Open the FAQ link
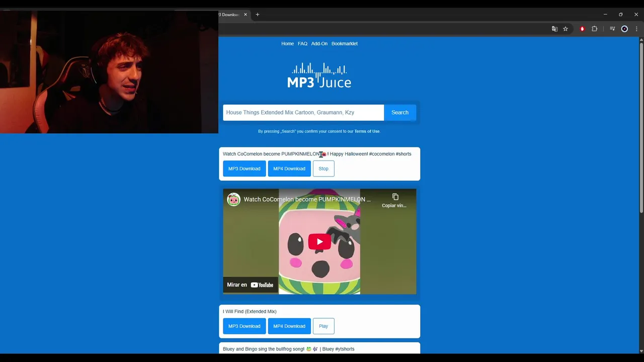Viewport: 644px width, 362px height. pyautogui.click(x=302, y=44)
